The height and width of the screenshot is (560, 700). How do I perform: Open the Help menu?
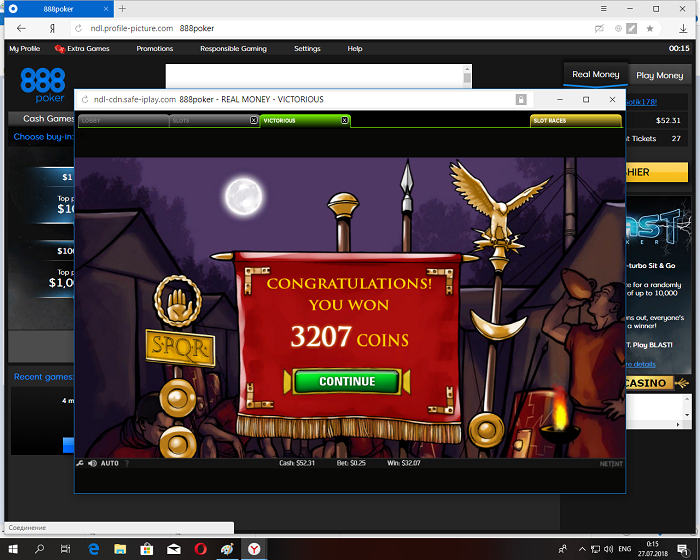(x=355, y=49)
